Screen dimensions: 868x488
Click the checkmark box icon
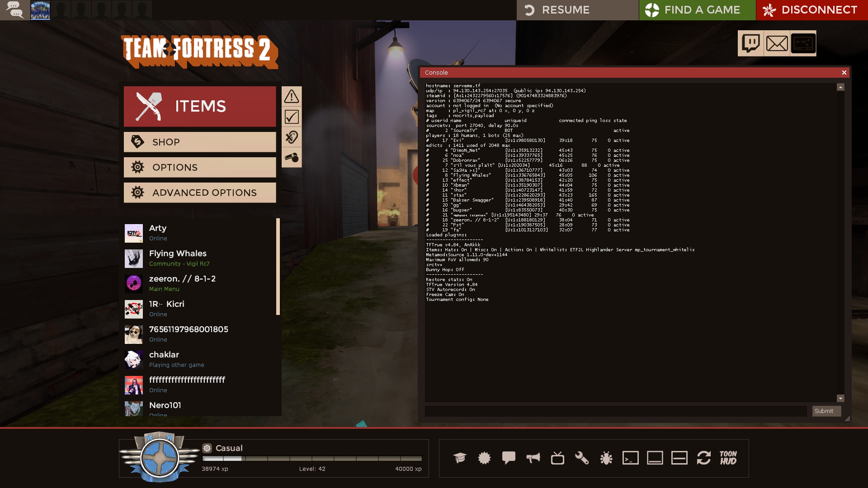(x=292, y=117)
